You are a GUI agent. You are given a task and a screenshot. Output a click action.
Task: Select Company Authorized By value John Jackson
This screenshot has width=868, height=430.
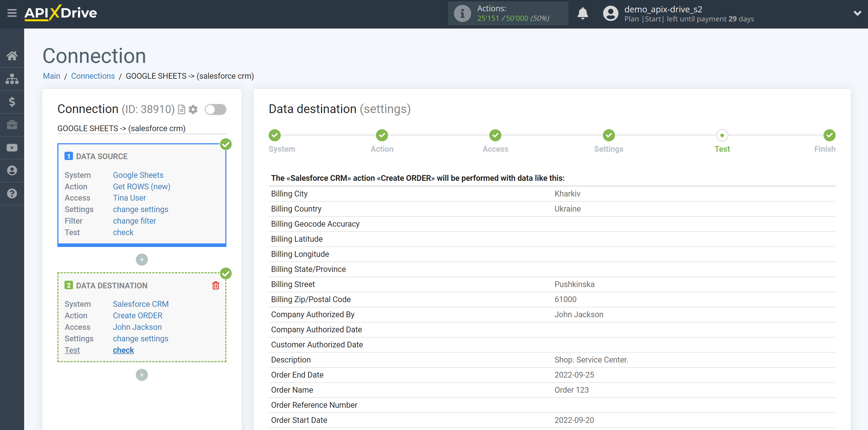tap(579, 314)
